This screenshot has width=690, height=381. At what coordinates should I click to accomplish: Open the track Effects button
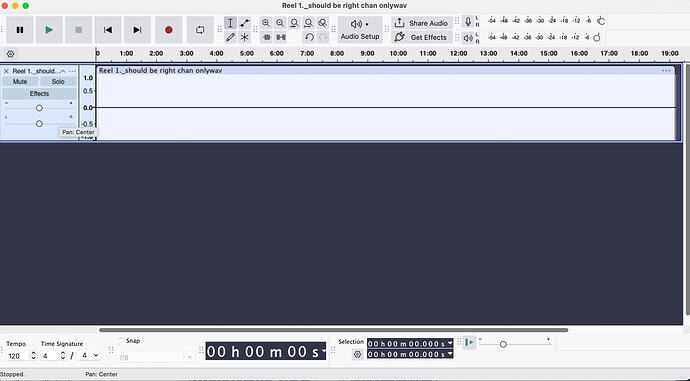coord(39,93)
